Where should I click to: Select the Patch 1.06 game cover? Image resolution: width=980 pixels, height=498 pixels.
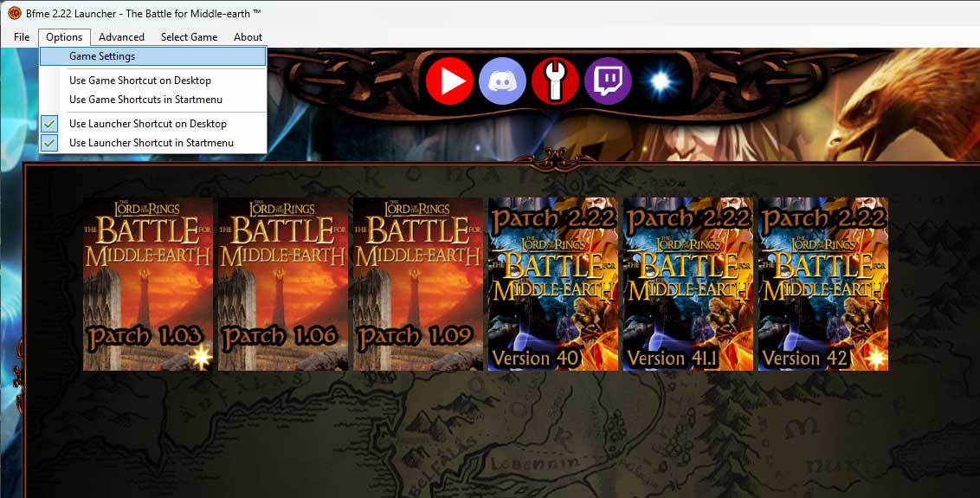[283, 284]
